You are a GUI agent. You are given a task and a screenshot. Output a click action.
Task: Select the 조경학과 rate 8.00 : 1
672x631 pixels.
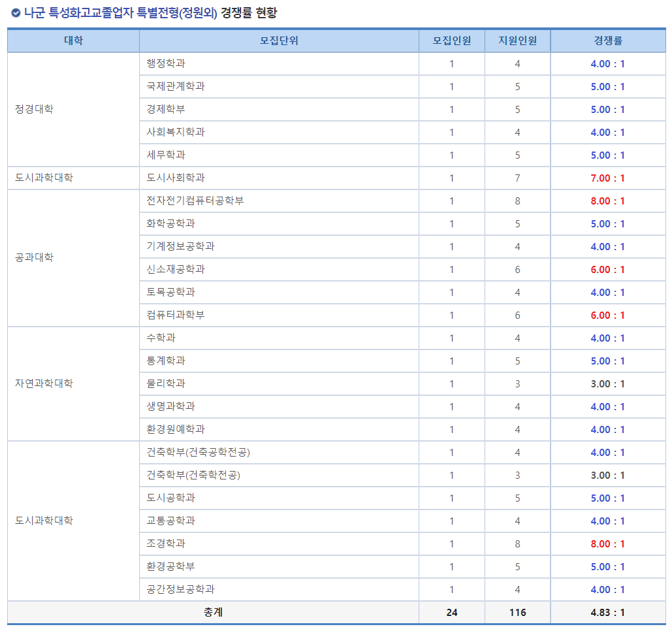608,543
